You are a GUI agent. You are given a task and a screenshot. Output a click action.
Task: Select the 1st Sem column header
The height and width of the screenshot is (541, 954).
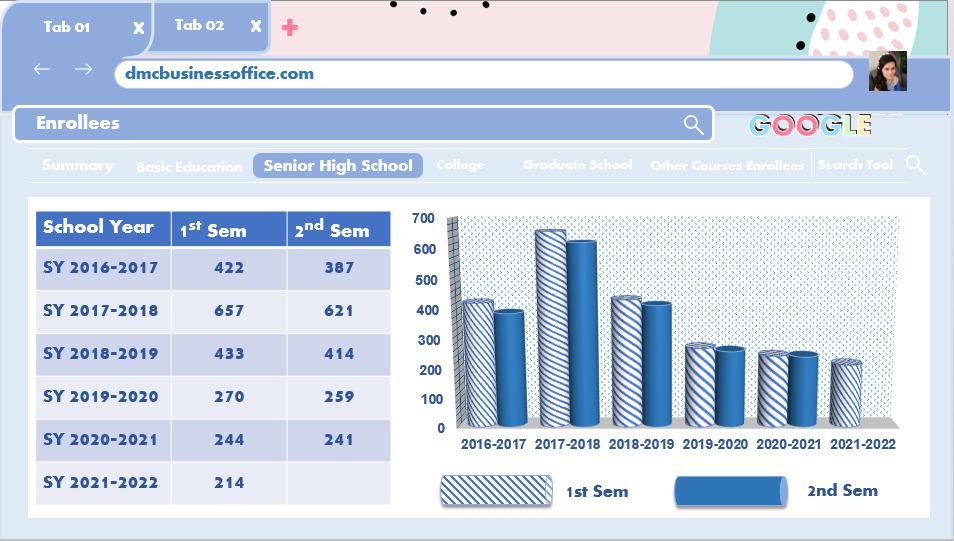[229, 228]
